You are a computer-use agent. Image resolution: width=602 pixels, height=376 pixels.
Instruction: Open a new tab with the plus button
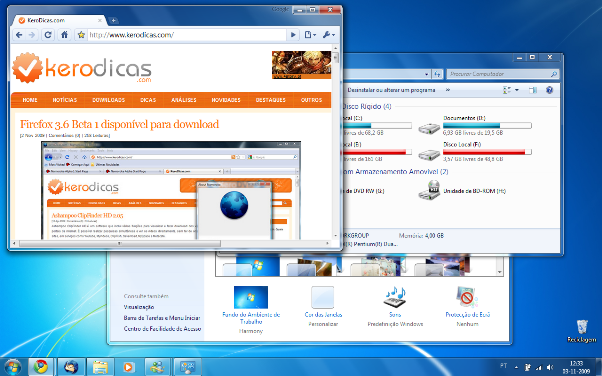coord(113,20)
